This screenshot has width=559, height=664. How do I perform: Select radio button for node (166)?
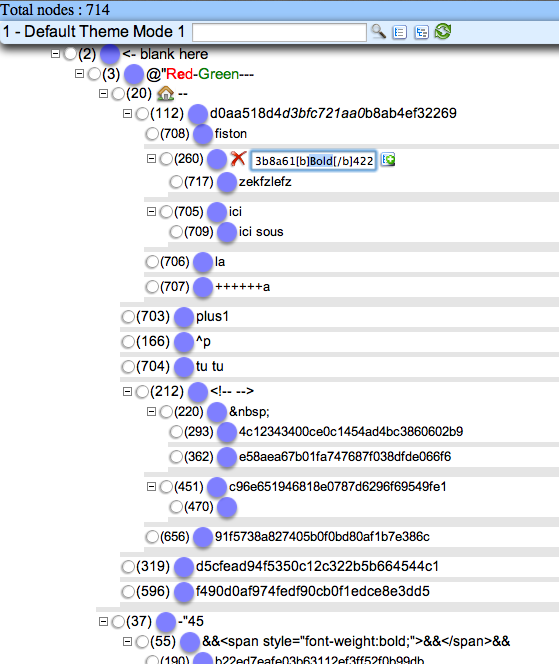pos(128,342)
